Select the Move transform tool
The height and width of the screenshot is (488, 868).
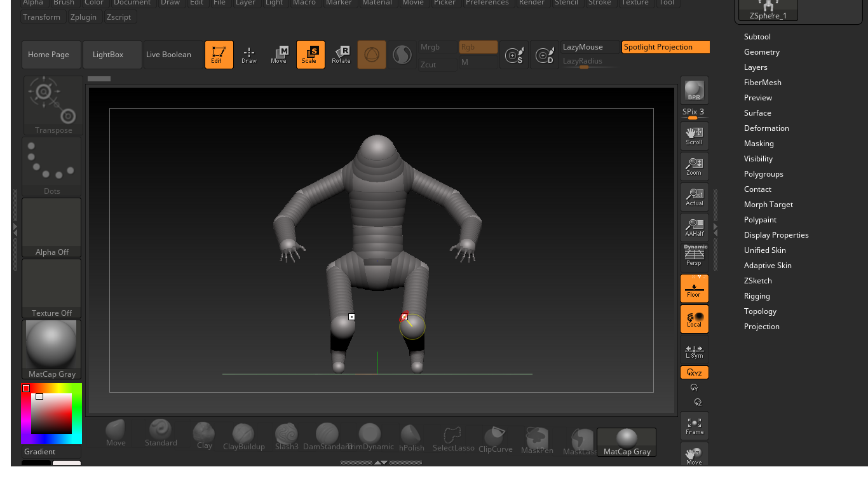tap(279, 55)
